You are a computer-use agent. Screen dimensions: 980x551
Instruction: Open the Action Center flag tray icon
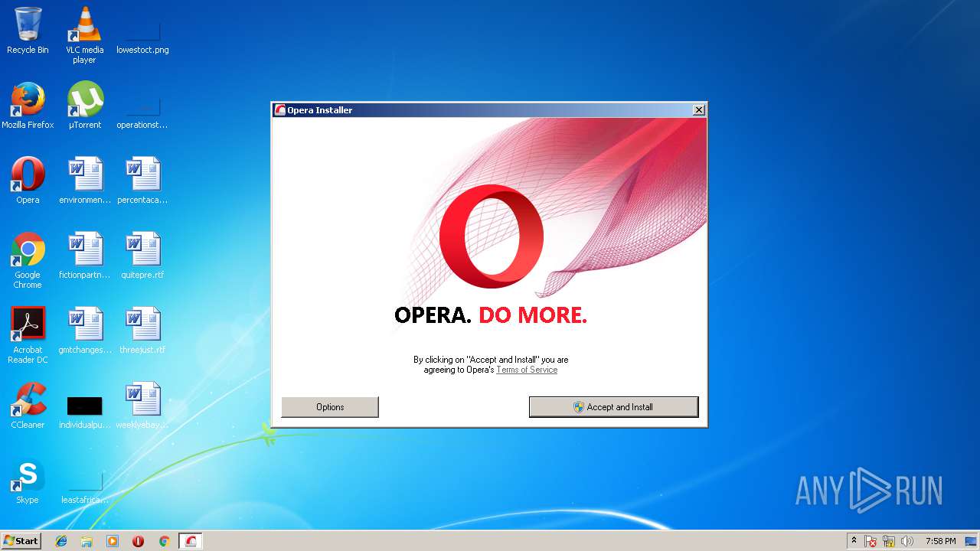point(871,541)
